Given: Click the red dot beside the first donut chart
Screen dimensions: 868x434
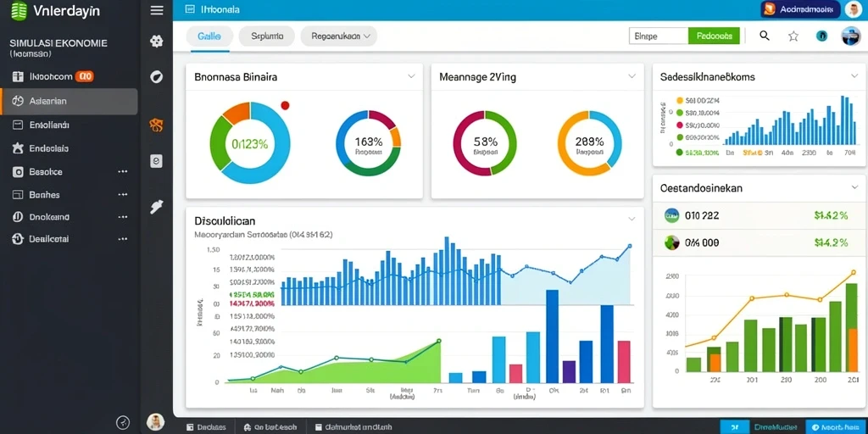Looking at the screenshot, I should point(285,104).
